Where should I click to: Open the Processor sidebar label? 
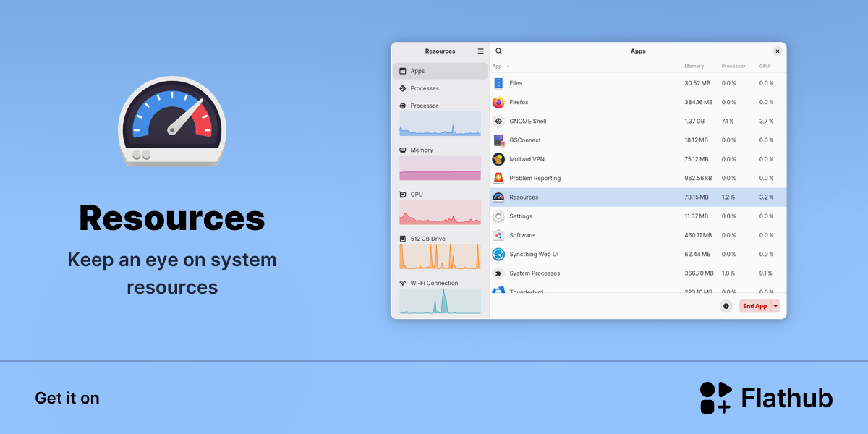click(424, 106)
